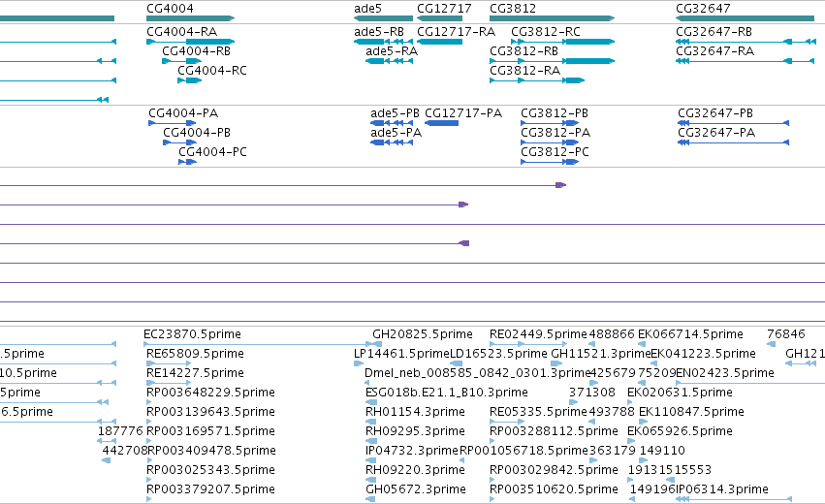Select EST LP14461.5prime
Image resolution: width=825 pixels, height=504 pixels.
[x=402, y=354]
